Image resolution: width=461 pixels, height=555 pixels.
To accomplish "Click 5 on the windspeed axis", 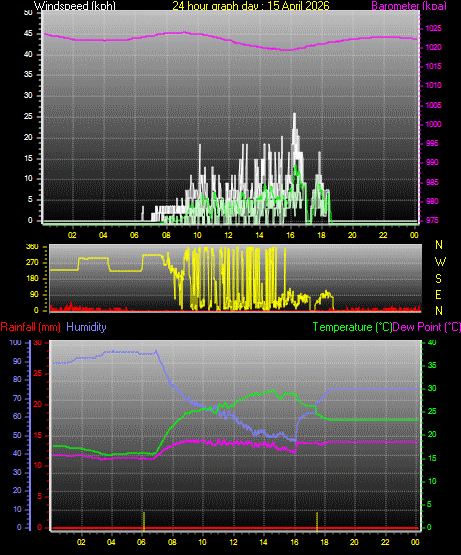I will 30,199.
